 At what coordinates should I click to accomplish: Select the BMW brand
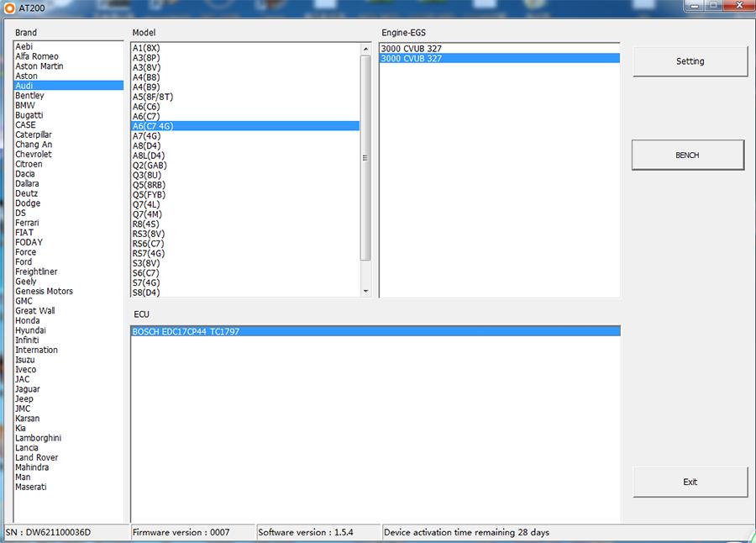tap(29, 105)
